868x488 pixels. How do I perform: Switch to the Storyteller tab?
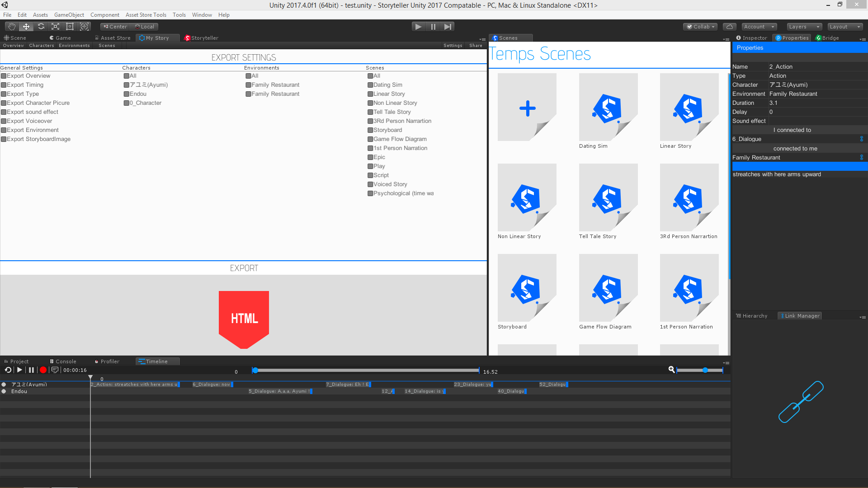point(201,38)
